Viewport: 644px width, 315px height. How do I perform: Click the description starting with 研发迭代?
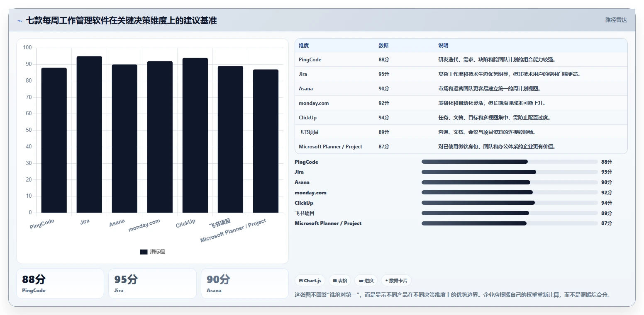497,60
